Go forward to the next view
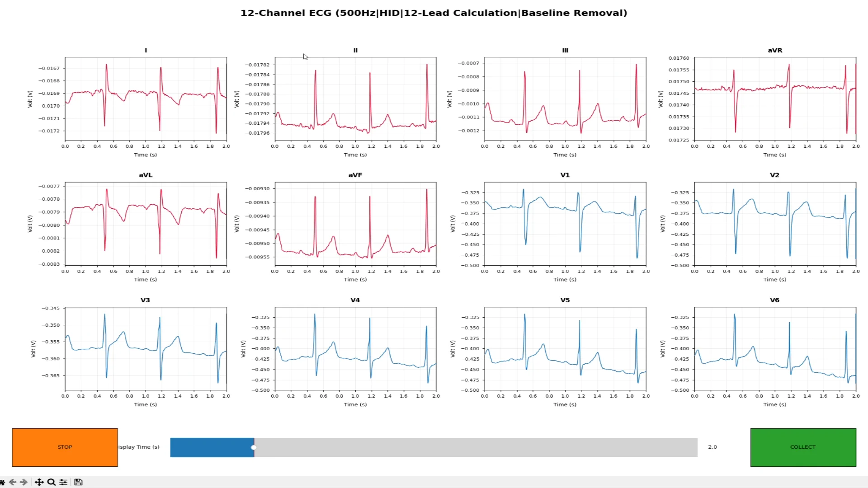Image resolution: width=868 pixels, height=488 pixels. [x=24, y=482]
